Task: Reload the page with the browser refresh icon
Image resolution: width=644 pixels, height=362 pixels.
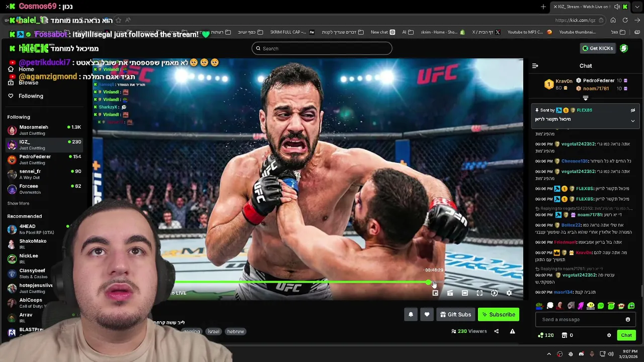Action: pos(625,20)
